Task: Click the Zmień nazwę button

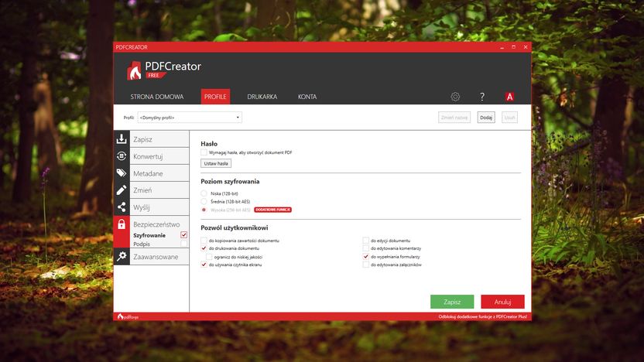Action: [454, 118]
